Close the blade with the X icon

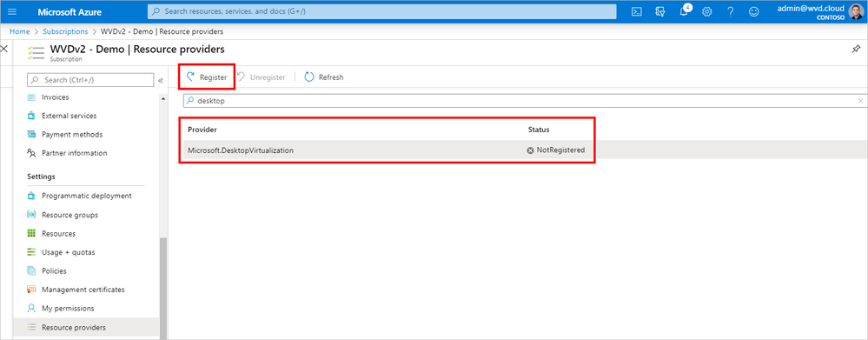click(x=4, y=50)
